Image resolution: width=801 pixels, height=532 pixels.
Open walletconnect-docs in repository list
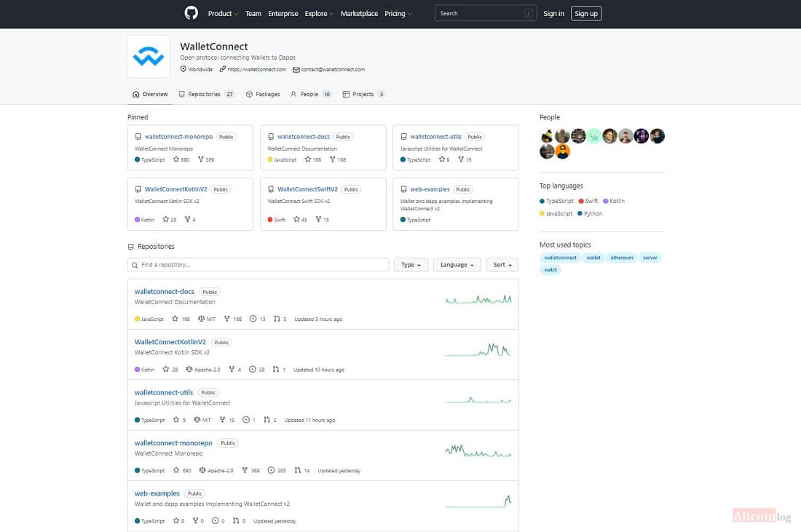(164, 292)
